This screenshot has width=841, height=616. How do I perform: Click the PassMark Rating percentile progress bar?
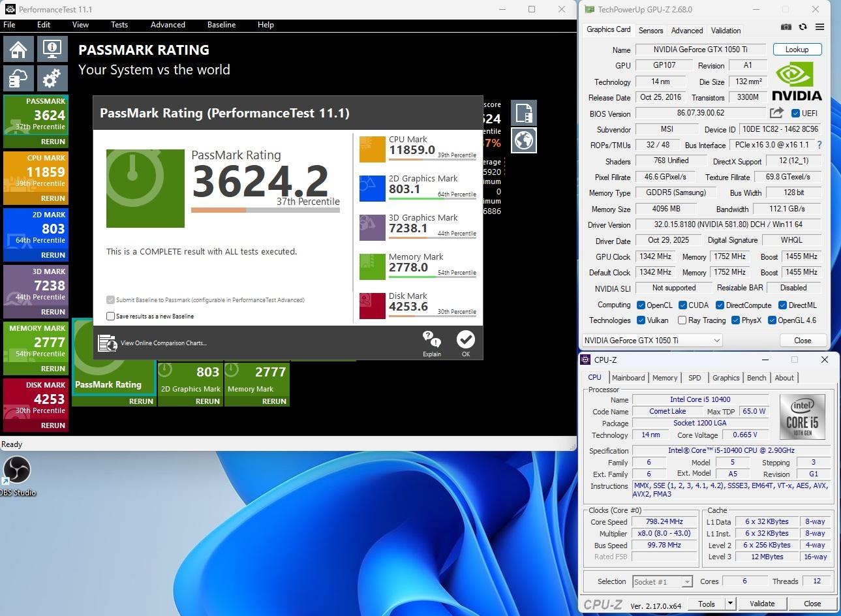[x=266, y=210]
